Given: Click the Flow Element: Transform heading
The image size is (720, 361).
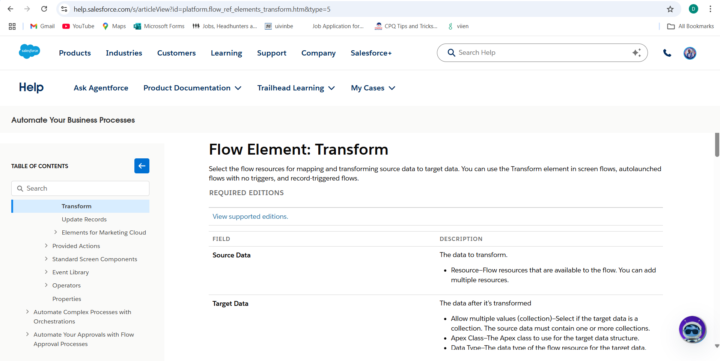Looking at the screenshot, I should [x=298, y=149].
